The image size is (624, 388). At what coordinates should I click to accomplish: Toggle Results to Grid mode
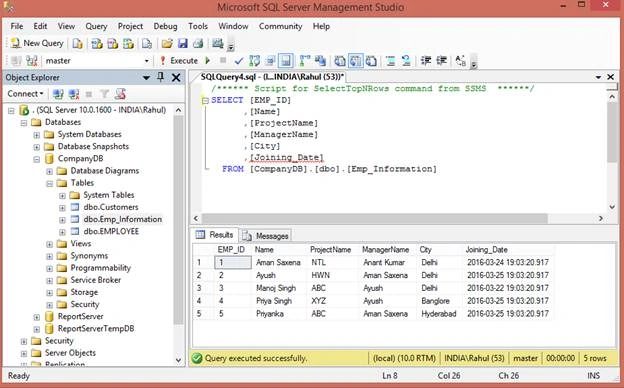[355, 61]
